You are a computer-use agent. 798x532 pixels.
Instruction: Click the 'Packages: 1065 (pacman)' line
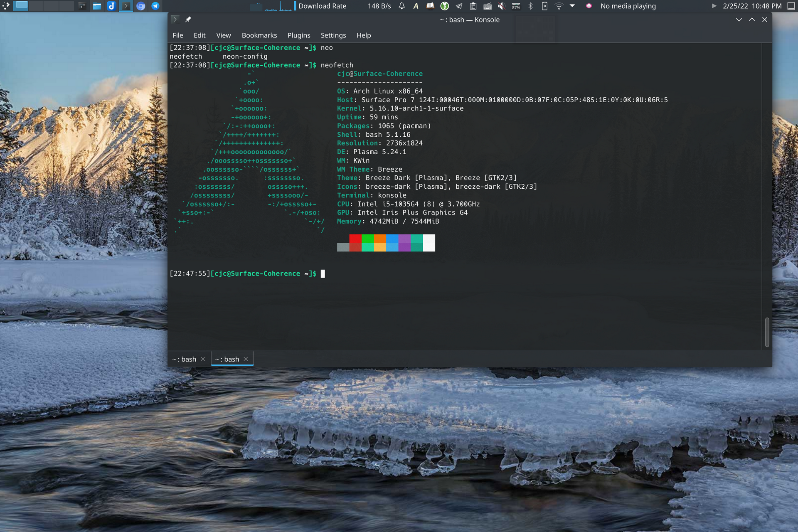(384, 126)
